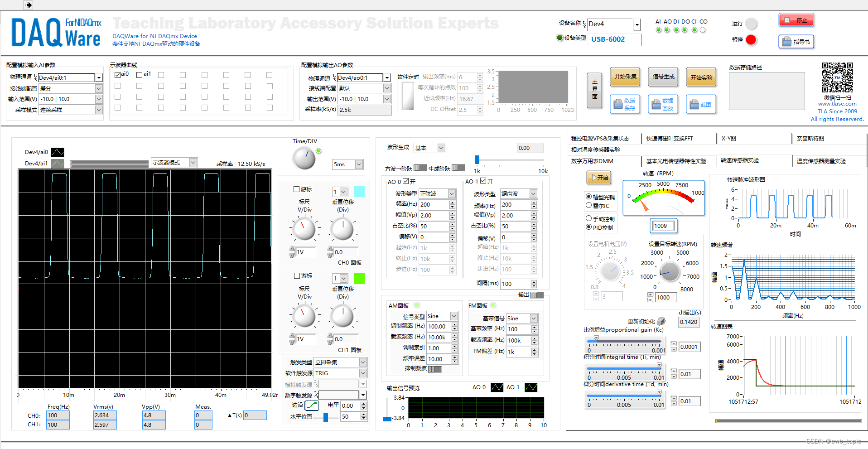Click the 数据保存 data save icon

(x=625, y=104)
